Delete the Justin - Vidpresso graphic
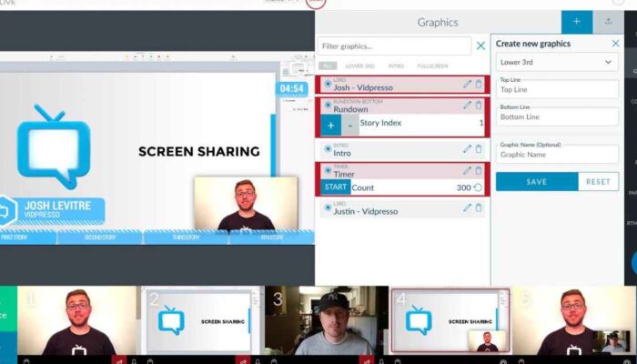Image resolution: width=637 pixels, height=364 pixels. (x=479, y=207)
